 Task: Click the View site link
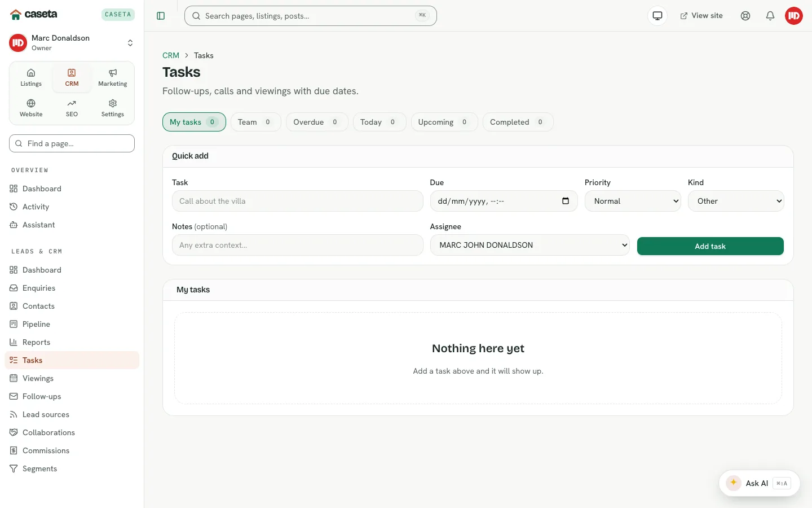(x=701, y=16)
